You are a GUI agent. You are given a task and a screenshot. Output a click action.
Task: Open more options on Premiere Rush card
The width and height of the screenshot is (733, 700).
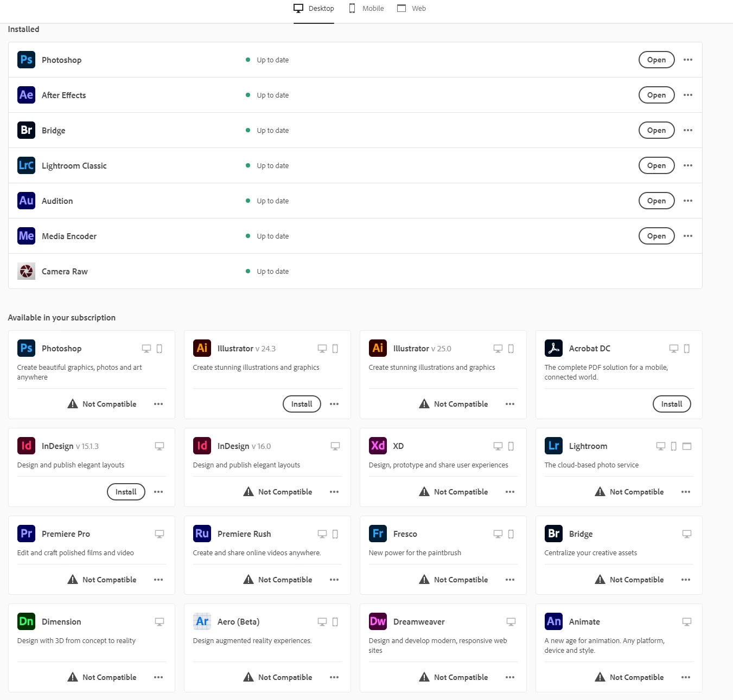tap(334, 580)
